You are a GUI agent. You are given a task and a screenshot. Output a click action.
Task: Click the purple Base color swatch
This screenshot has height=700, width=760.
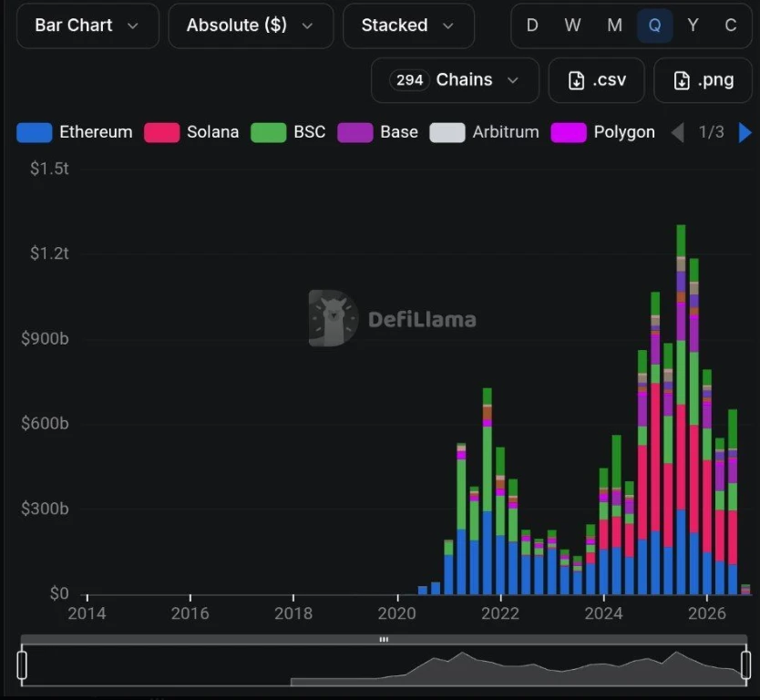coord(355,133)
